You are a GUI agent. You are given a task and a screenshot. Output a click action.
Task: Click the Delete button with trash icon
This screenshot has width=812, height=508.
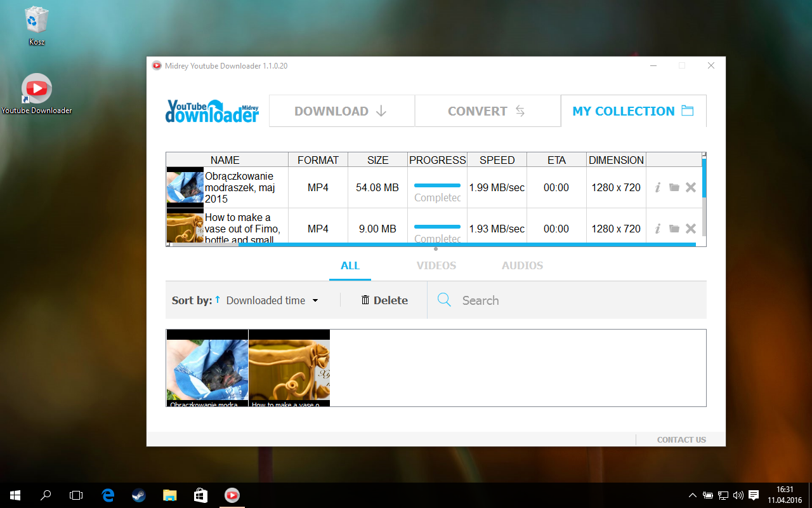pos(384,300)
